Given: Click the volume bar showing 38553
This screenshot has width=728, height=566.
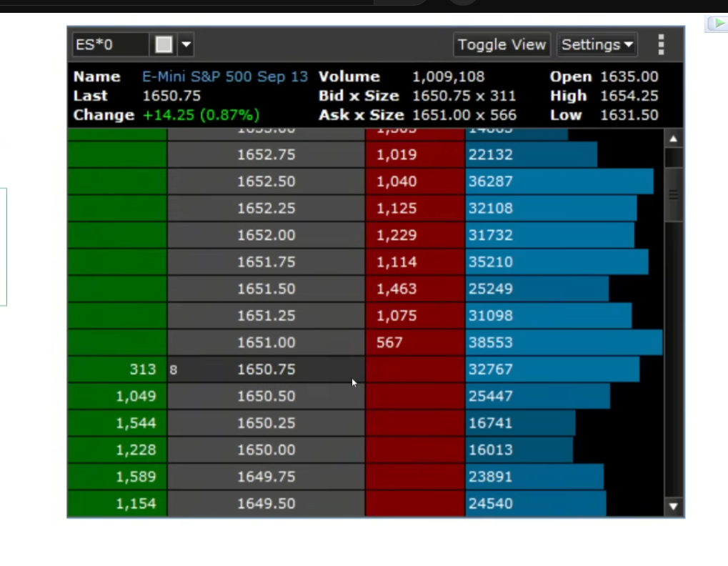Looking at the screenshot, I should 563,342.
